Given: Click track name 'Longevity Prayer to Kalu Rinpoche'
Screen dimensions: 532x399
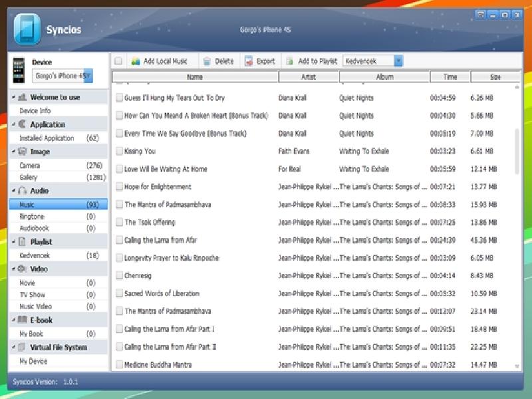Looking at the screenshot, I should coord(172,258).
